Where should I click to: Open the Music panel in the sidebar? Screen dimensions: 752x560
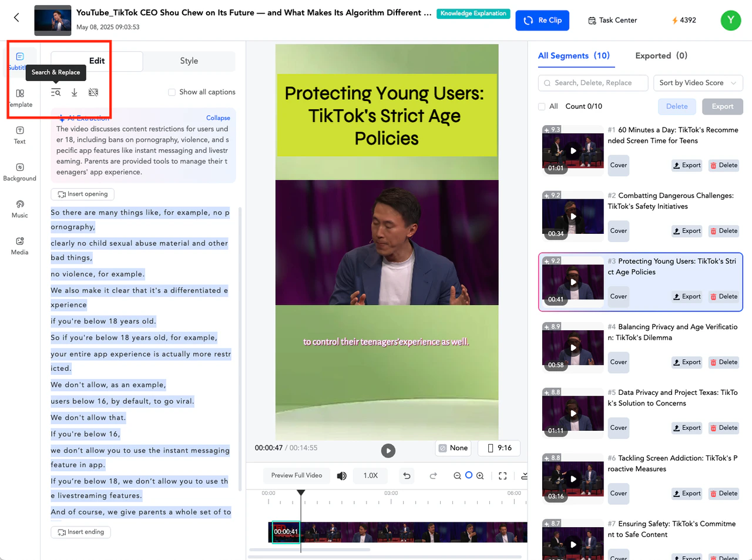click(x=20, y=209)
